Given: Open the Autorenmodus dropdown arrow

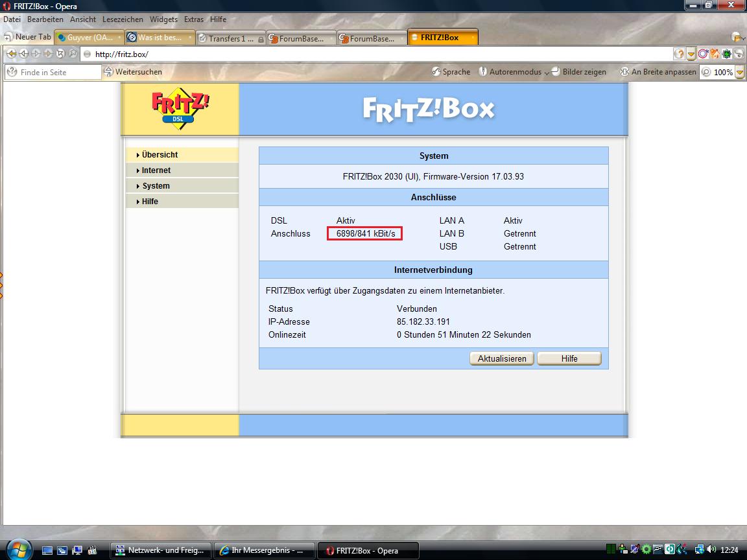Looking at the screenshot, I should click(x=547, y=73).
